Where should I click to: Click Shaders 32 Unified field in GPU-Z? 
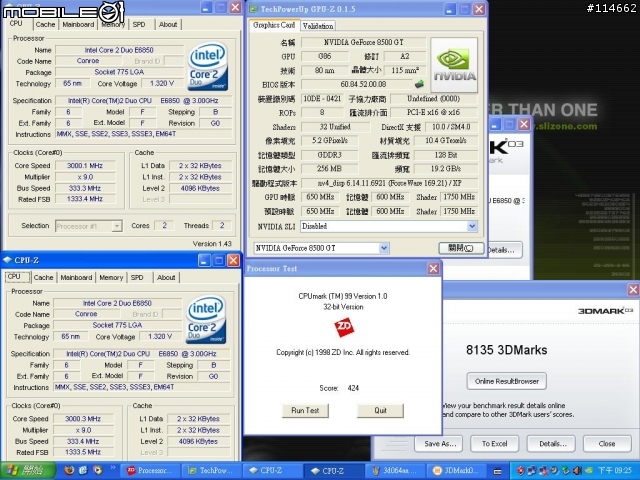coord(335,127)
